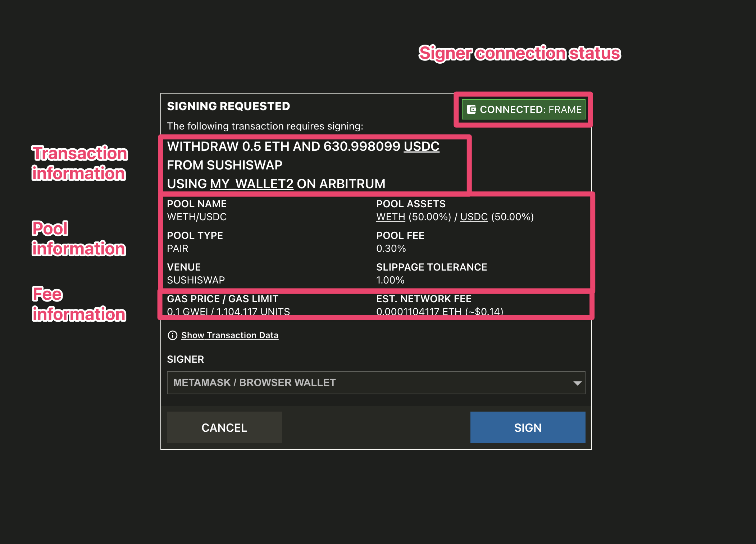Screen dimensions: 756x544
Task: Open the MY_WALLET2 wallet link
Action: pos(252,184)
